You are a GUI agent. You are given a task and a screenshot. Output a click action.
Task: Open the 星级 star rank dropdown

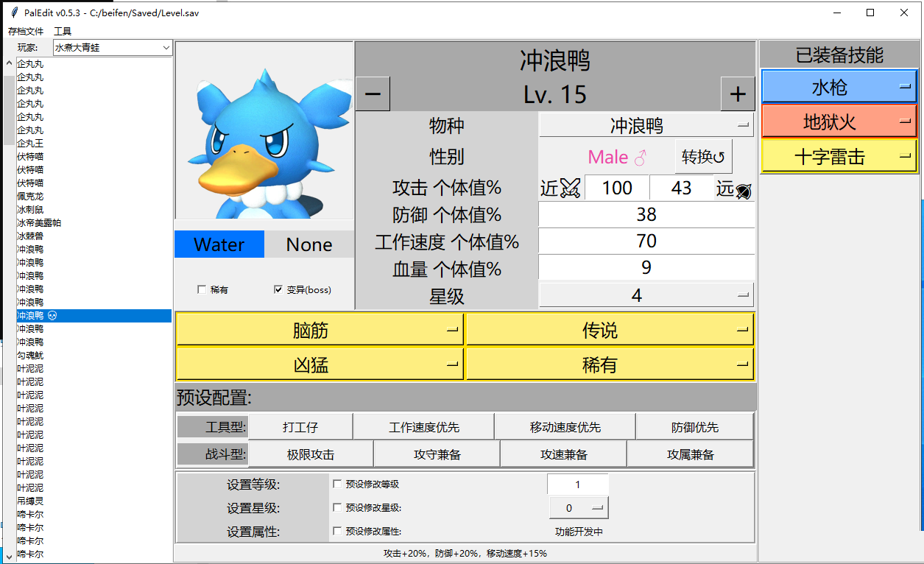pos(646,296)
